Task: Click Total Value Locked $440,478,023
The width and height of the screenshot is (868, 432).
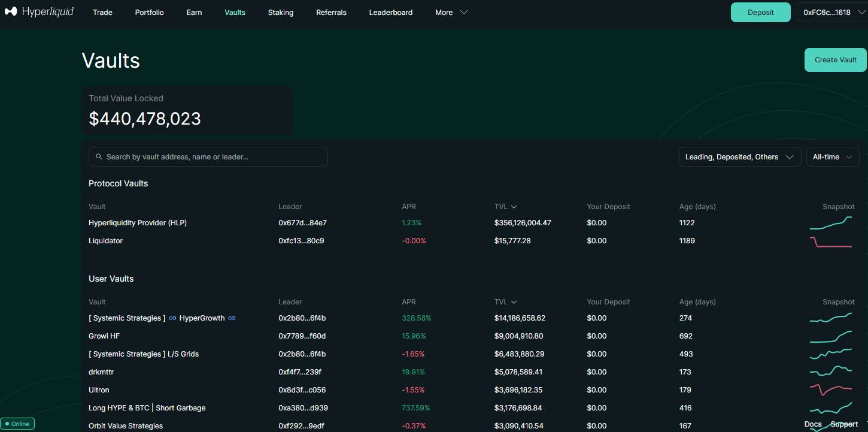Action: (x=145, y=119)
